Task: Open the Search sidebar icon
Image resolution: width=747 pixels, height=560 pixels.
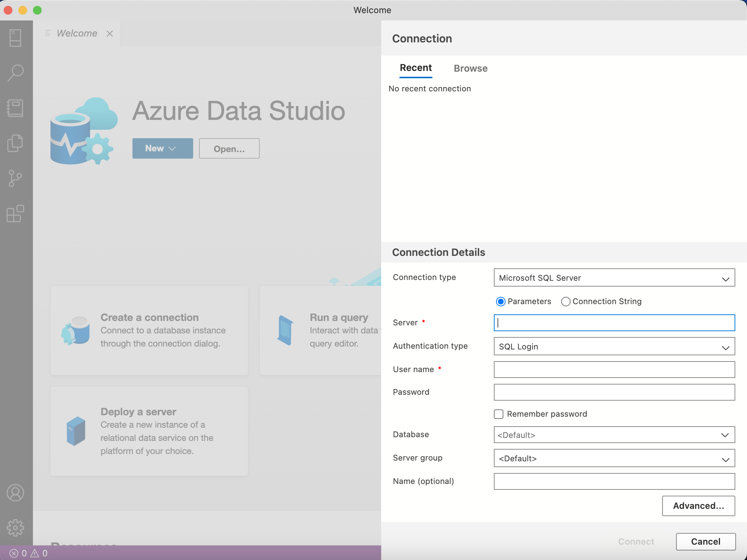Action: pyautogui.click(x=15, y=73)
